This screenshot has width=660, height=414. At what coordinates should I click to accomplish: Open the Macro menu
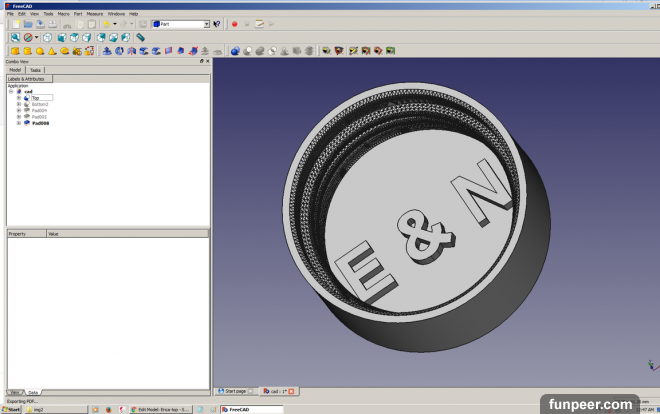click(63, 14)
